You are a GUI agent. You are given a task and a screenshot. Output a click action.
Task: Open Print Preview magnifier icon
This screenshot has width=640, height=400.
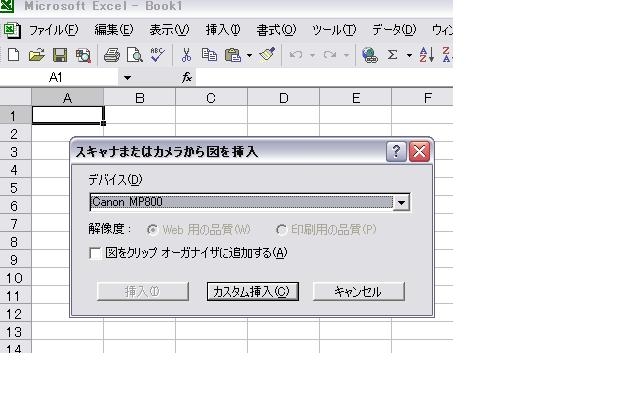click(x=134, y=55)
